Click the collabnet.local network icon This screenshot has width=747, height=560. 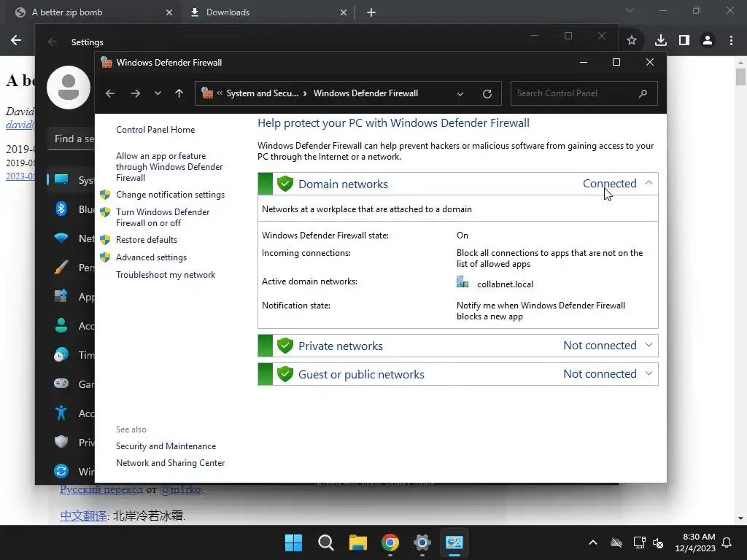click(x=462, y=282)
